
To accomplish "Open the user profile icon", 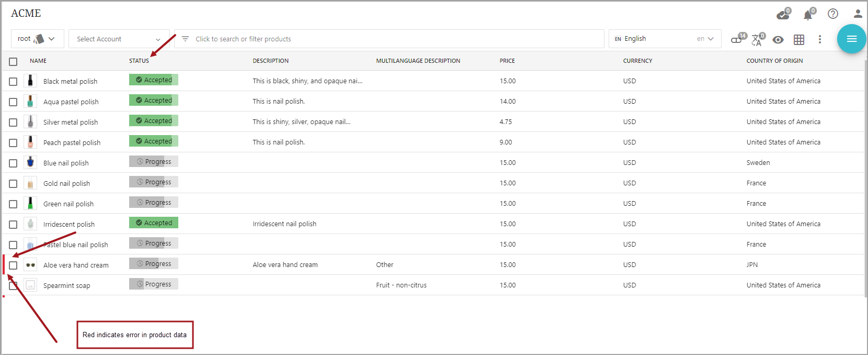I will (858, 14).
